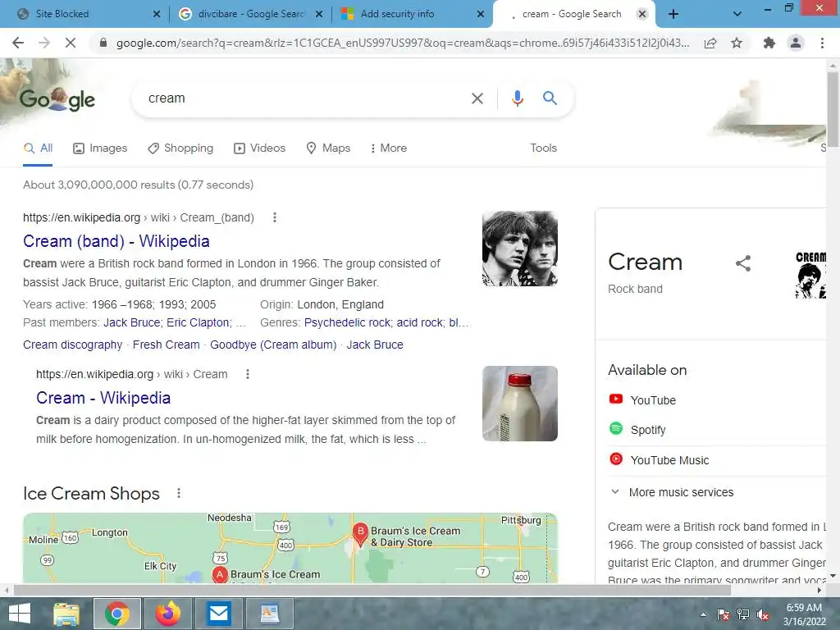Open the document editor taskbar icon

pos(269,614)
